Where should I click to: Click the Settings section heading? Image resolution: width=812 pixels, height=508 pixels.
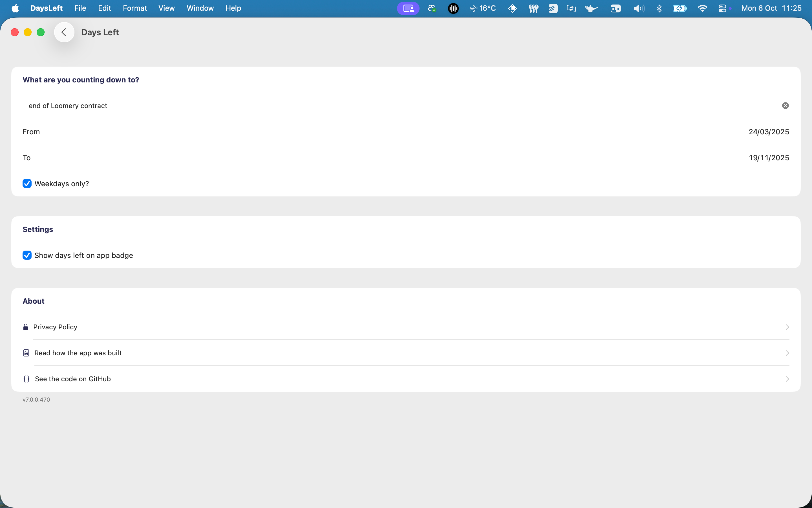38,229
